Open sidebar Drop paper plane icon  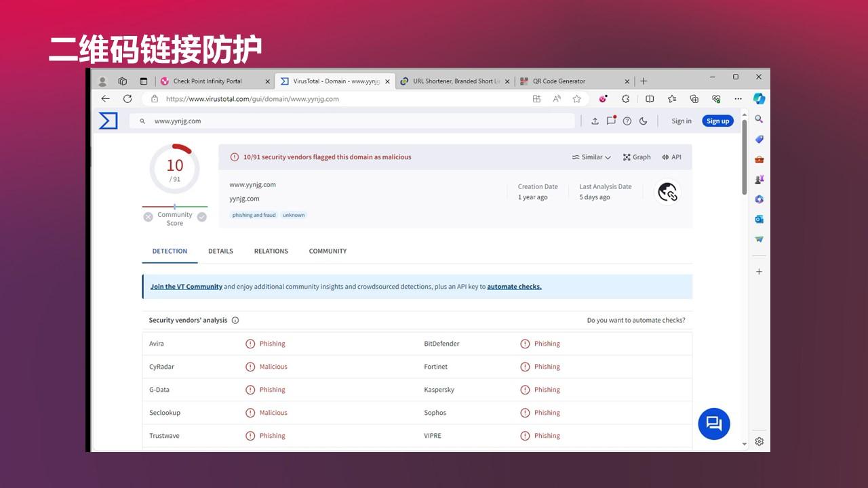point(759,239)
